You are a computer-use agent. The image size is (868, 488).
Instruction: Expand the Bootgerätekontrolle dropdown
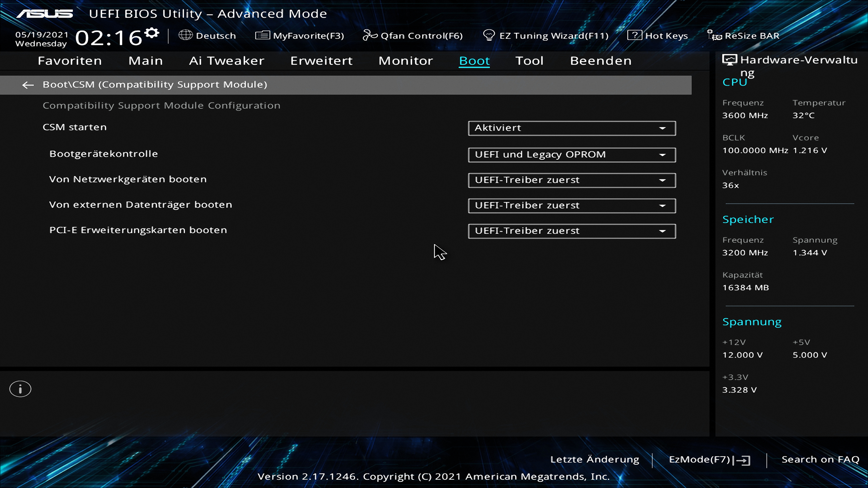(571, 155)
